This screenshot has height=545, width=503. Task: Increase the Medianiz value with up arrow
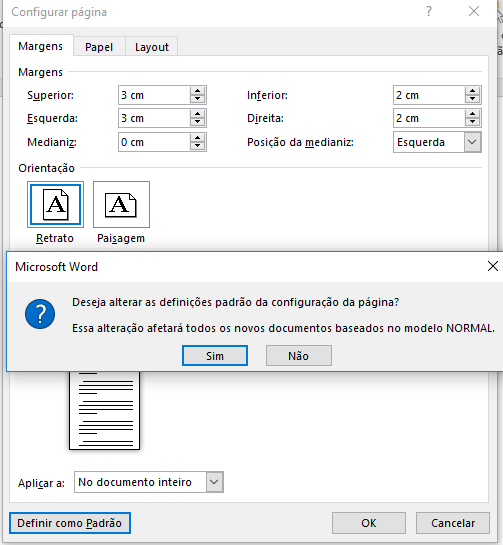(197, 138)
